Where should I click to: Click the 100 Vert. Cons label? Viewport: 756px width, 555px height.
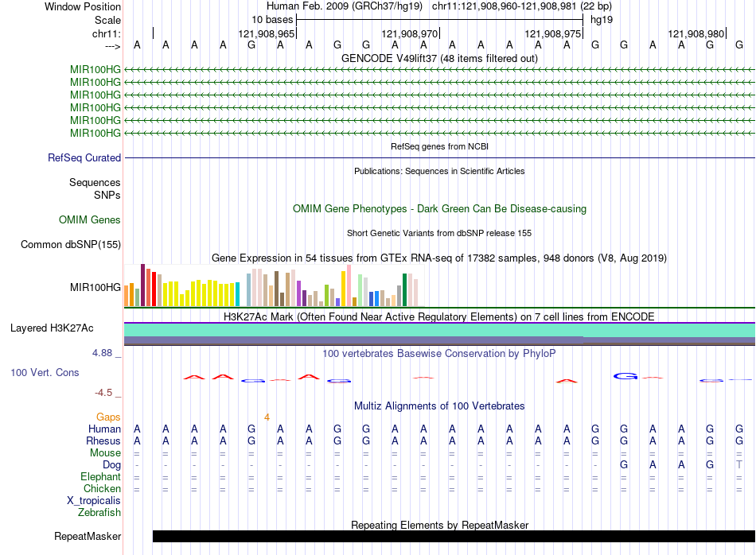(x=45, y=372)
